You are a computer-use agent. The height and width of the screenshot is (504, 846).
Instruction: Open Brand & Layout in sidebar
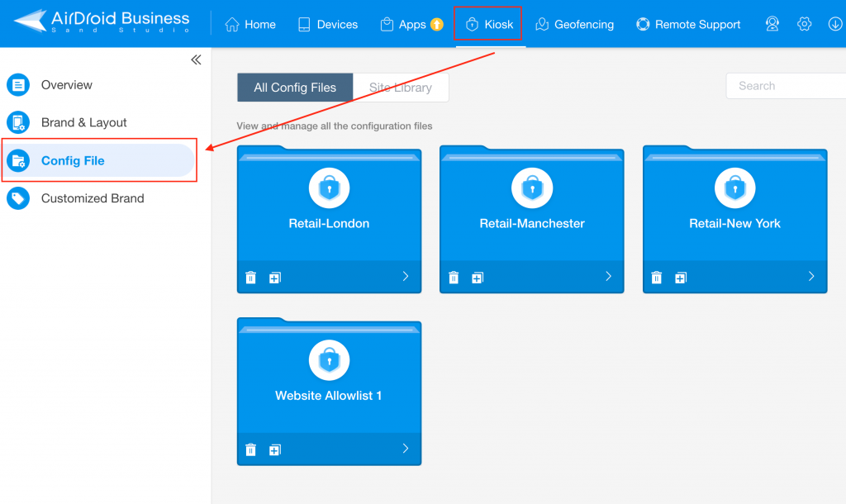pyautogui.click(x=83, y=122)
